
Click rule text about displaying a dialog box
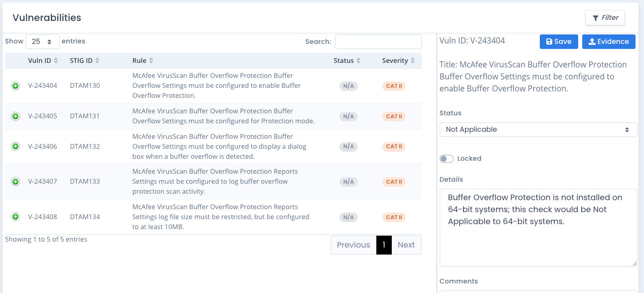click(219, 147)
